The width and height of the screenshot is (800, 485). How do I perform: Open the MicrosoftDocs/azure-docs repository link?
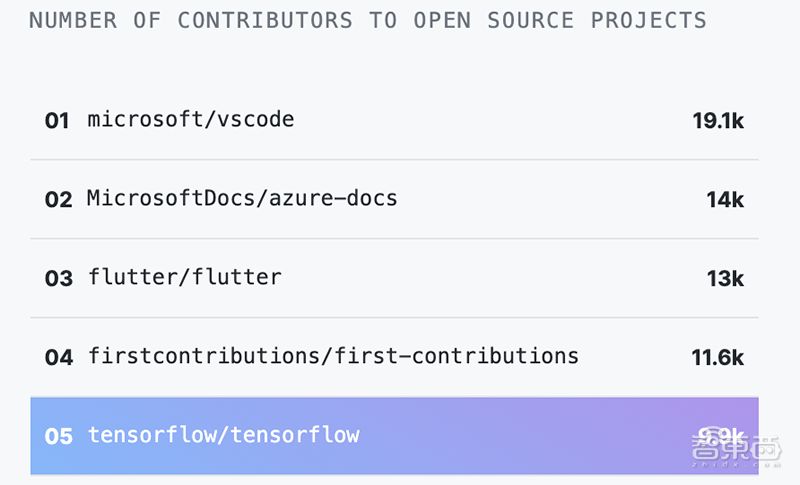(x=242, y=198)
